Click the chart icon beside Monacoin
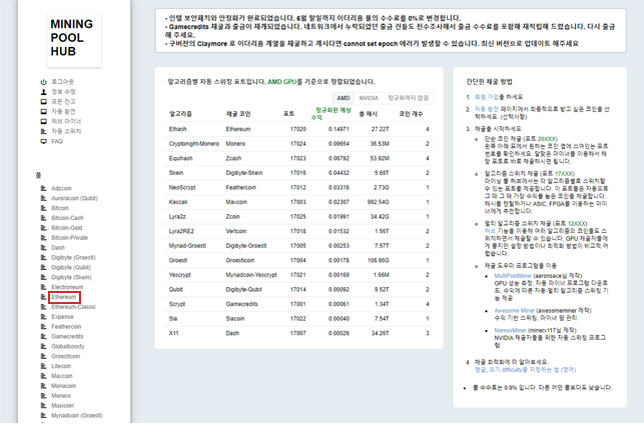Screen dimensions: 644x426 [x=44, y=385]
